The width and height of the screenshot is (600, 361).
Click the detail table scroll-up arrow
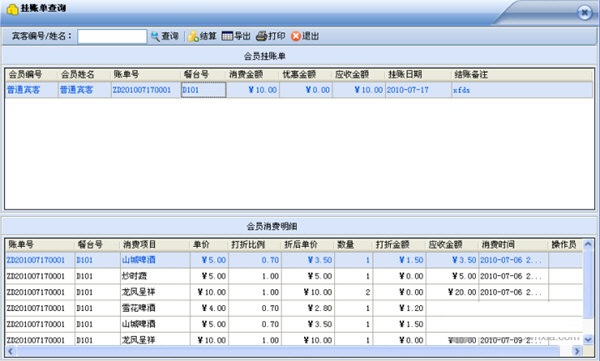click(588, 244)
